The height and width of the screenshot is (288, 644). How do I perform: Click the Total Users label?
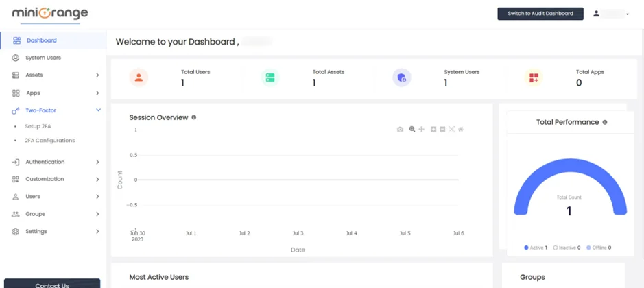[x=195, y=72]
